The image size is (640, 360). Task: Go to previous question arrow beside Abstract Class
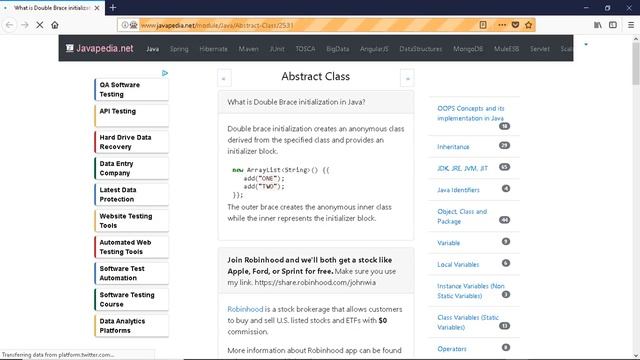[224, 78]
